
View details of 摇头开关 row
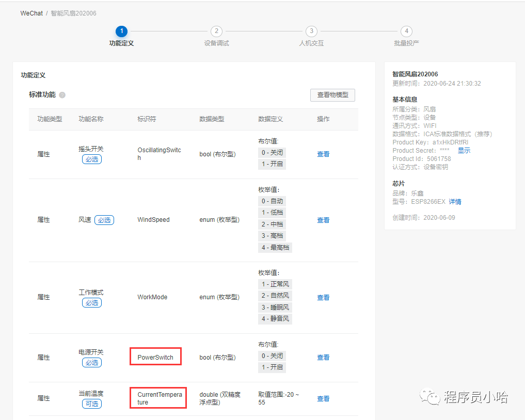(x=323, y=154)
